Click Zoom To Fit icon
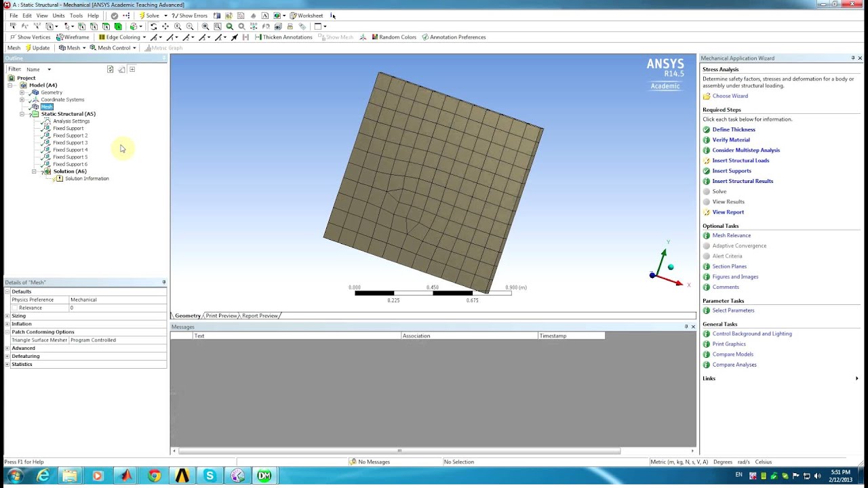868x488 pixels. [x=205, y=26]
